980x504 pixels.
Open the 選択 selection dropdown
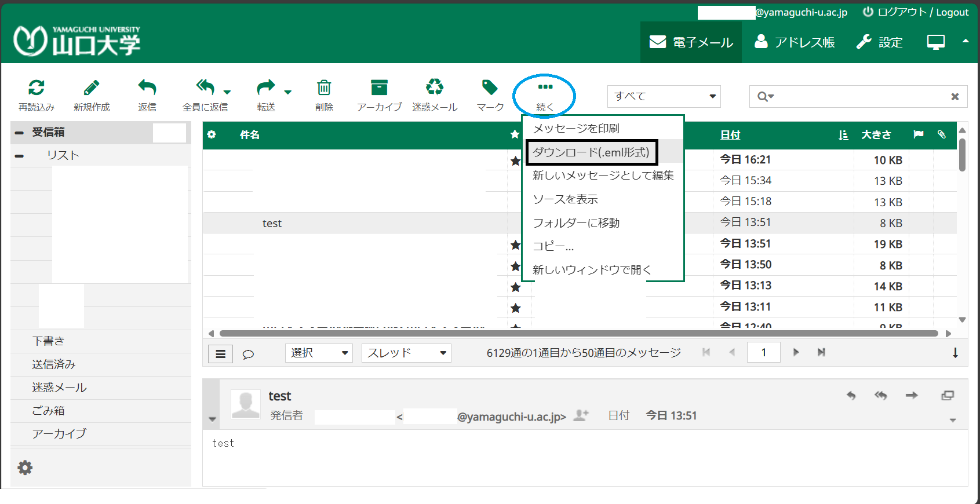click(319, 353)
